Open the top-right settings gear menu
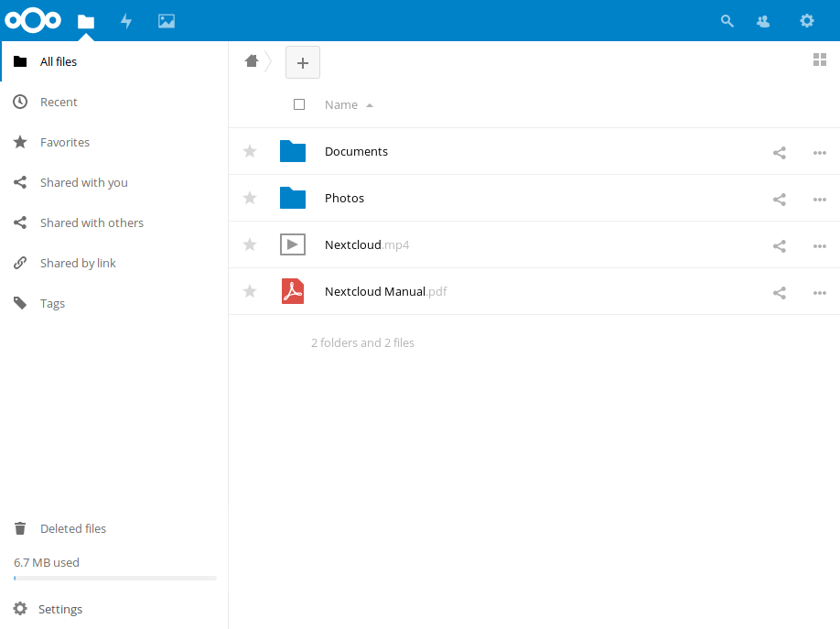 [806, 21]
